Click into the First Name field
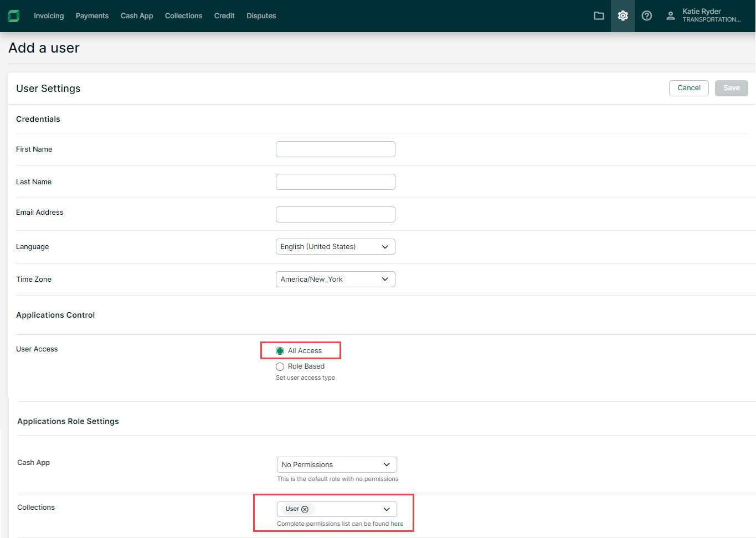This screenshot has height=538, width=756. [335, 149]
